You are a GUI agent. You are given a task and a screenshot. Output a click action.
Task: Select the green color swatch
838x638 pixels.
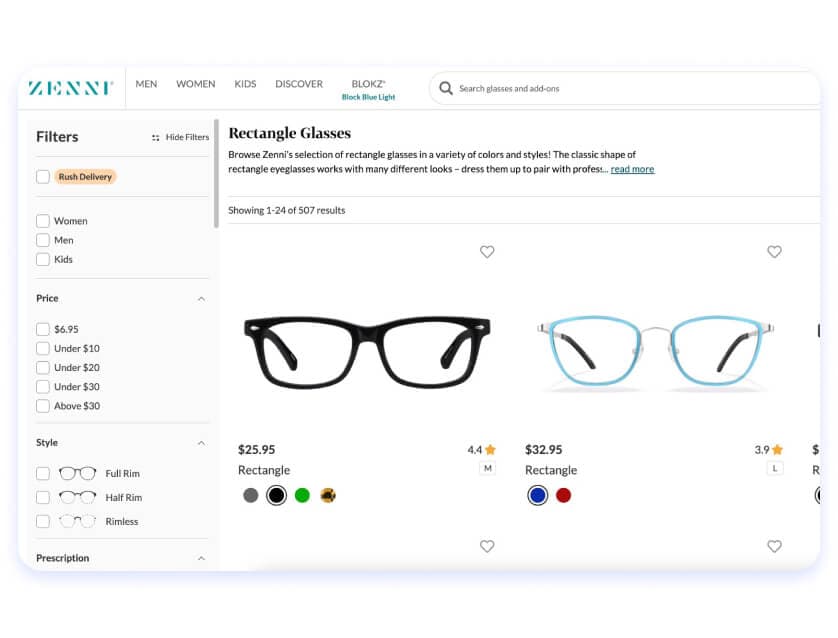[x=302, y=495]
